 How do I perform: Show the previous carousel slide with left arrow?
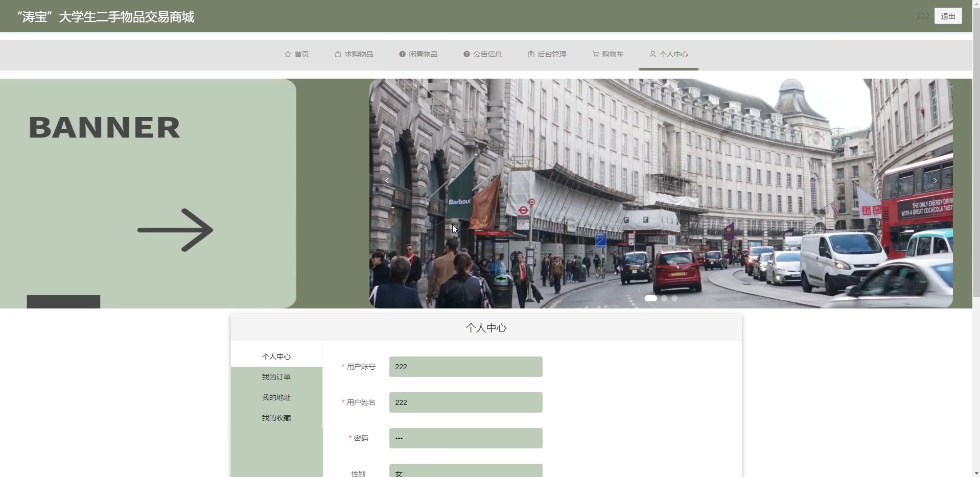387,180
